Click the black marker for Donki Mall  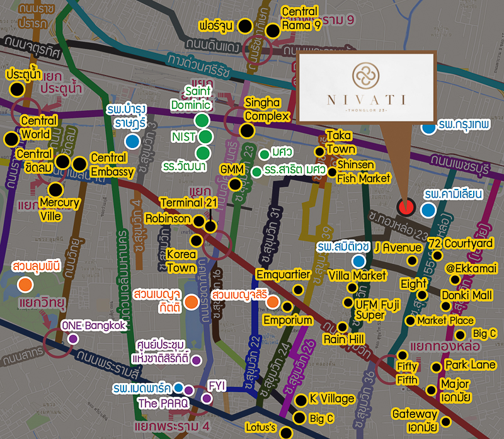(446, 306)
